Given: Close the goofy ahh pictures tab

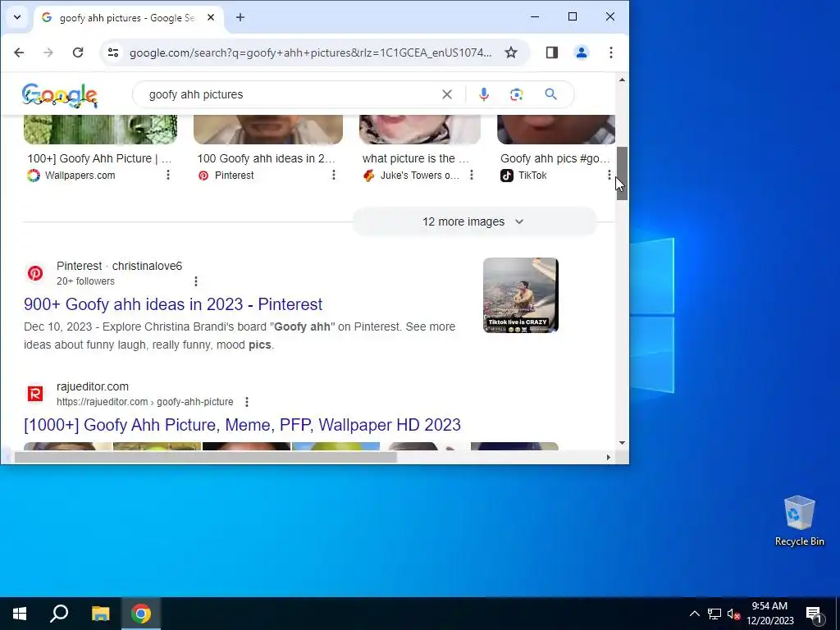Looking at the screenshot, I should (x=211, y=18).
